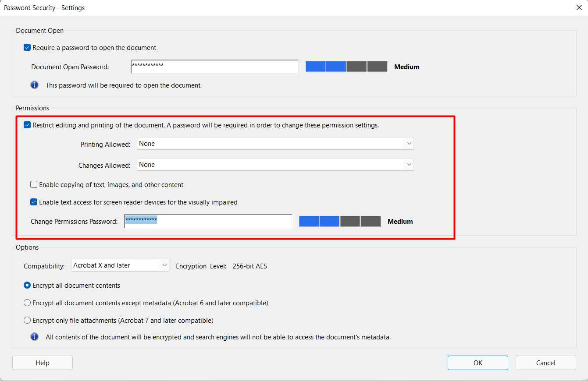Uncheck Require a password to open the document
Viewport: 588px width, 381px height.
click(27, 47)
